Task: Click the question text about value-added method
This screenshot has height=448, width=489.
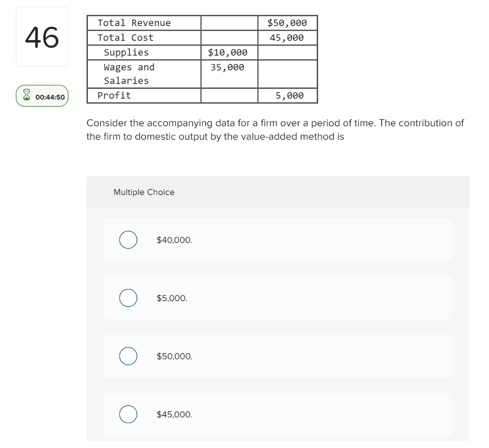Action: [x=275, y=129]
